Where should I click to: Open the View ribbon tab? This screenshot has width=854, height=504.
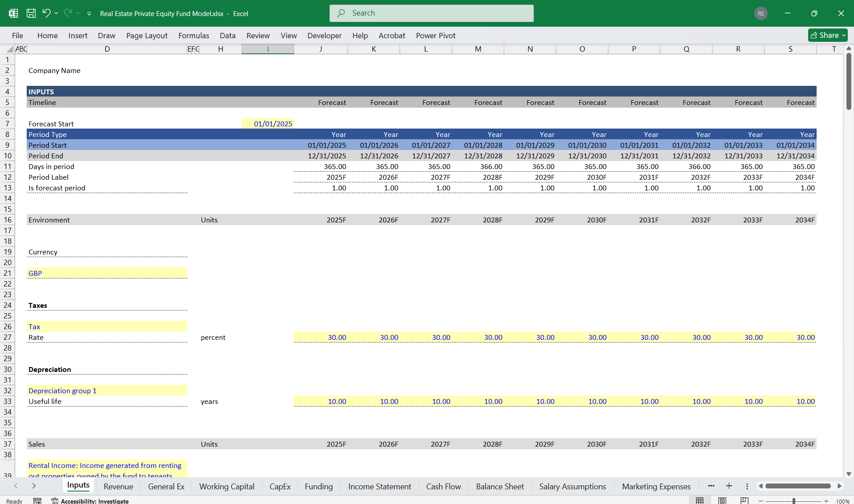coord(288,36)
